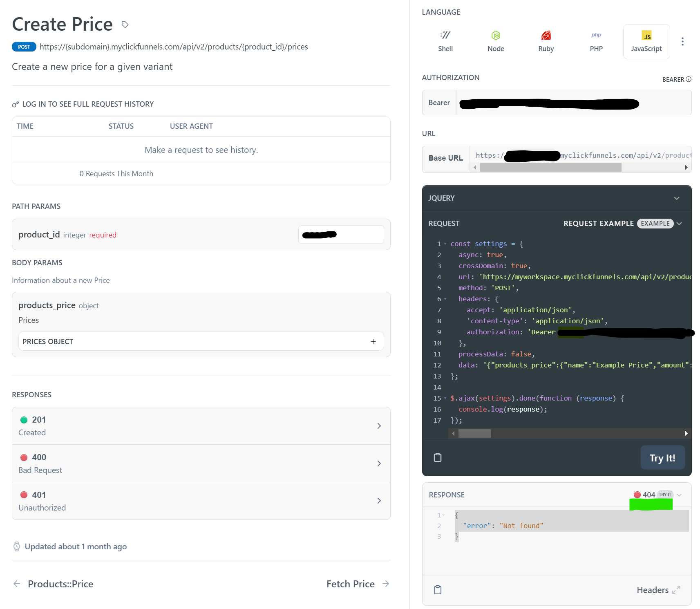This screenshot has height=609, width=700.
Task: Click the Bearer info icon
Action: pos(689,79)
